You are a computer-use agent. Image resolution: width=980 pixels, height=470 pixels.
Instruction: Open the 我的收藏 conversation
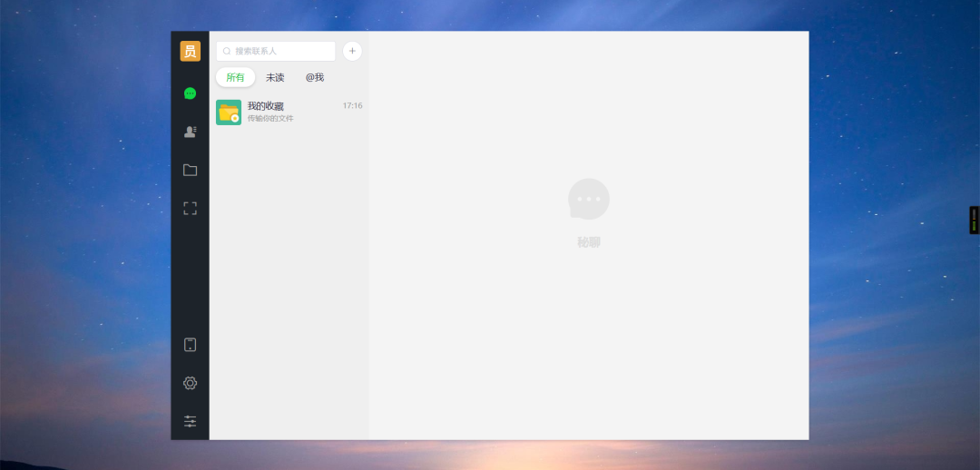[x=289, y=113]
